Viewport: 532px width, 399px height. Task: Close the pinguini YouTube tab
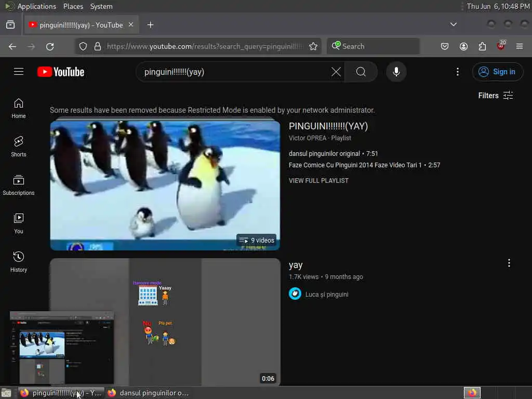[131, 25]
